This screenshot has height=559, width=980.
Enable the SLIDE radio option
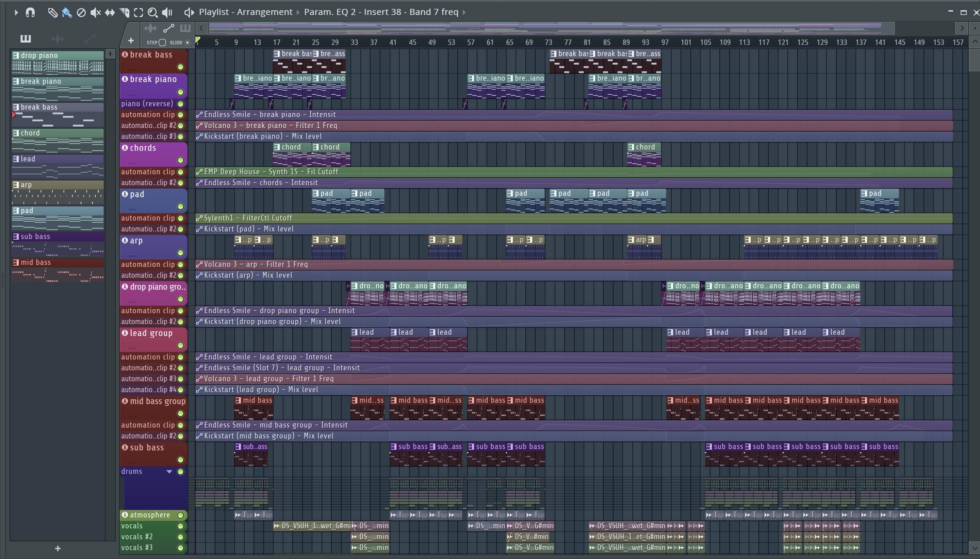click(187, 43)
